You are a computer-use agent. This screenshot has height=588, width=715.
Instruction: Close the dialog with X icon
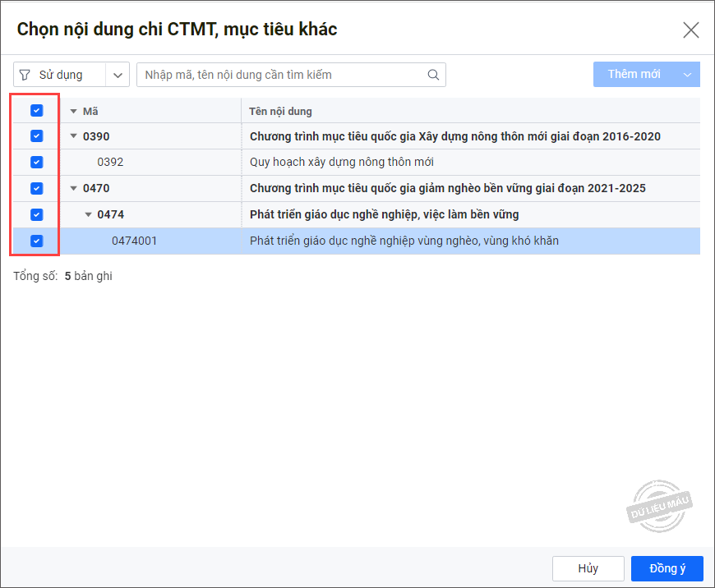691,30
